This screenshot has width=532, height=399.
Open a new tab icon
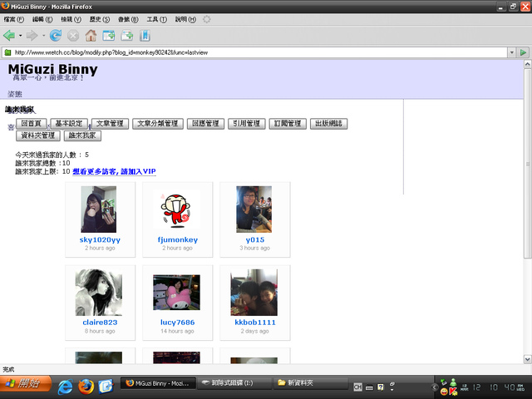[109, 35]
